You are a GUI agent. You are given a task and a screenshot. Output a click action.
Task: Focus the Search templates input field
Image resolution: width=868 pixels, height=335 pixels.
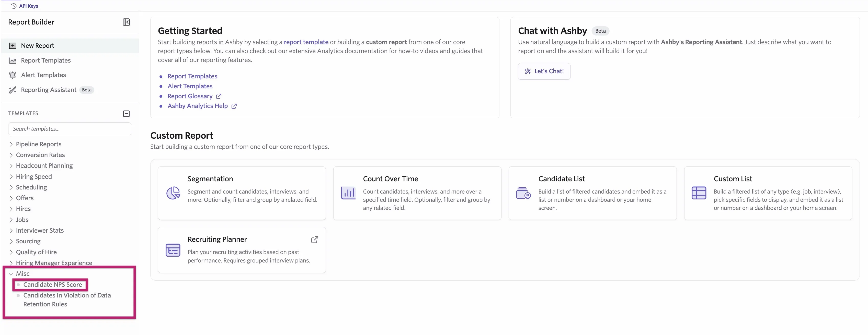(70, 129)
